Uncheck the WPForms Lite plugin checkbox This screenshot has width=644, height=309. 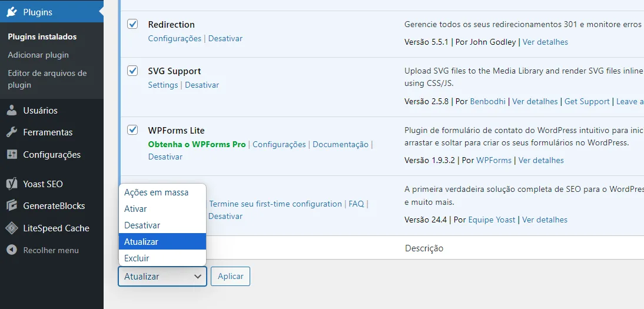[x=133, y=130]
